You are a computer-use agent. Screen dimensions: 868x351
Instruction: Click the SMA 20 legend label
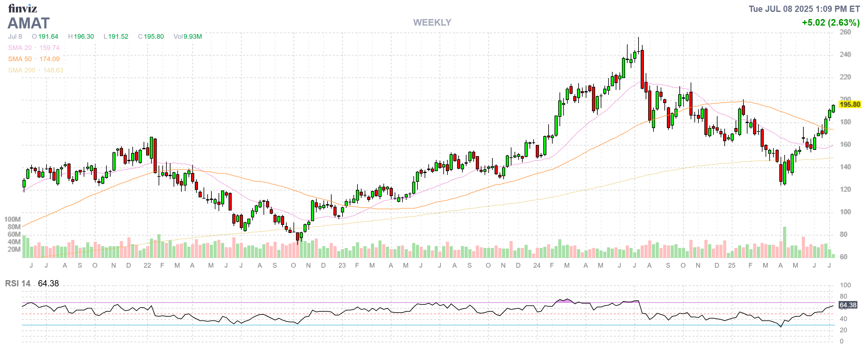coord(20,48)
